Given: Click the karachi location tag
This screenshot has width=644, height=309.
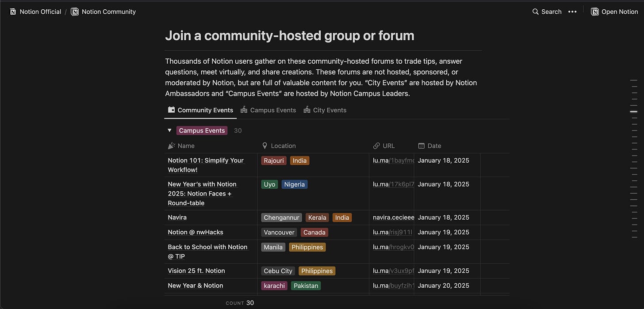Looking at the screenshot, I should (274, 286).
